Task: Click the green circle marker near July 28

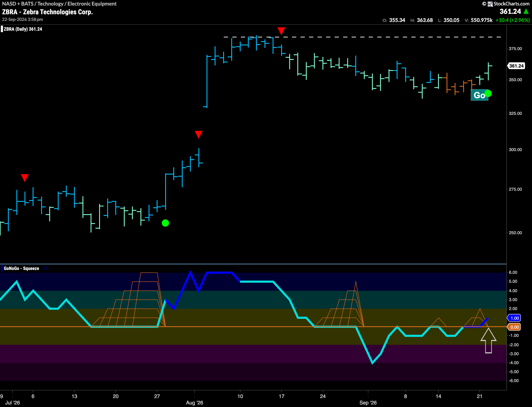Action: point(165,223)
